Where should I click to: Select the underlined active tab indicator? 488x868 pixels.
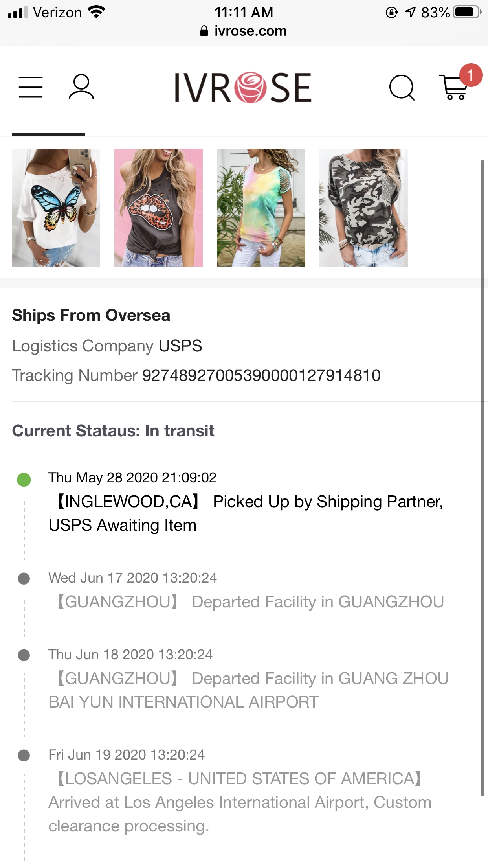point(48,134)
